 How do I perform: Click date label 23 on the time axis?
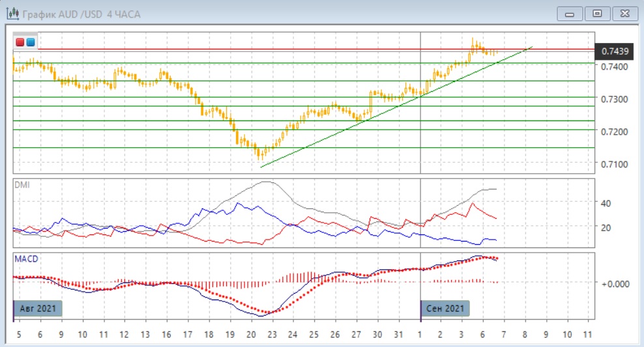(x=272, y=335)
